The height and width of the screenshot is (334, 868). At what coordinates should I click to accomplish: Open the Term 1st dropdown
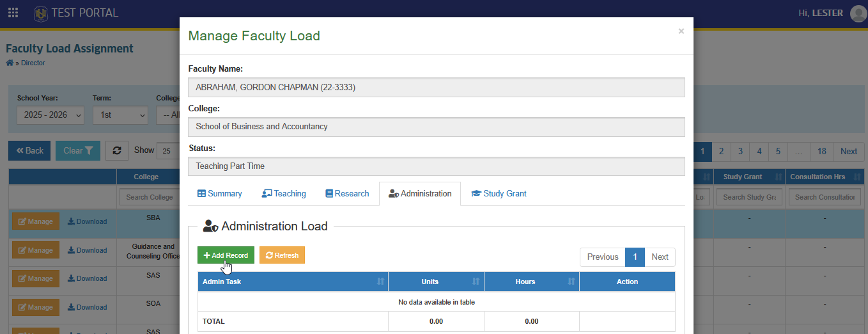(120, 115)
